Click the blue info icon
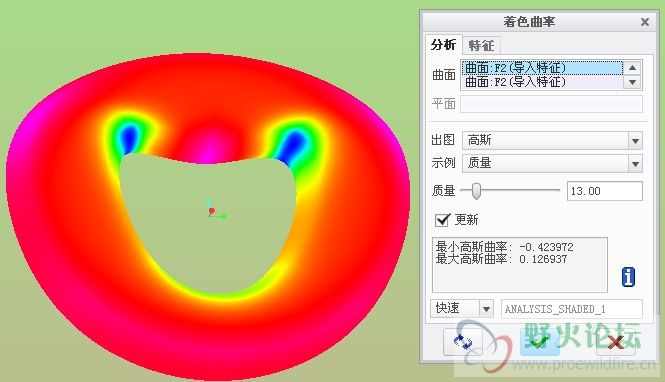This screenshot has height=382, width=665. (x=628, y=277)
